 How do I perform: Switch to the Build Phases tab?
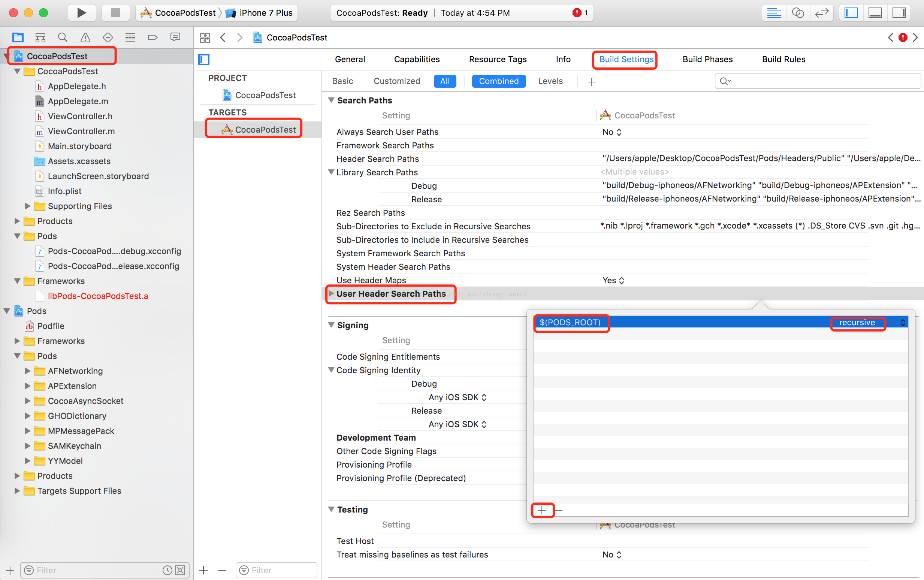tap(708, 59)
